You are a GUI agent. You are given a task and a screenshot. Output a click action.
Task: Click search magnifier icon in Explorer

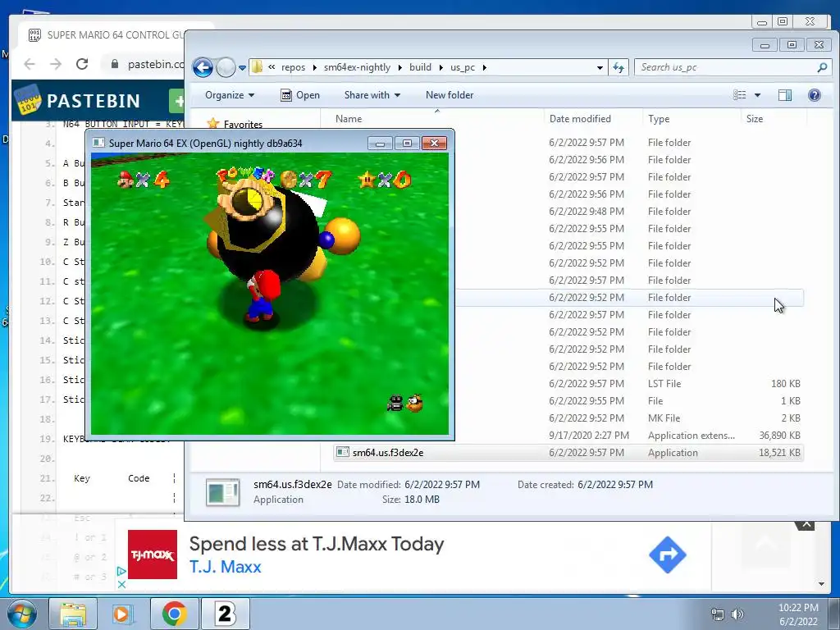tap(822, 67)
